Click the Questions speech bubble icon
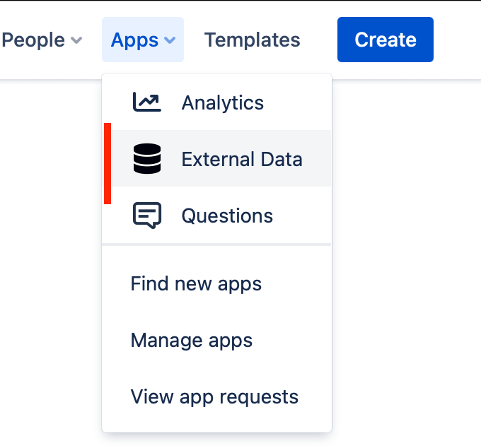Image resolution: width=481 pixels, height=448 pixels. (147, 216)
